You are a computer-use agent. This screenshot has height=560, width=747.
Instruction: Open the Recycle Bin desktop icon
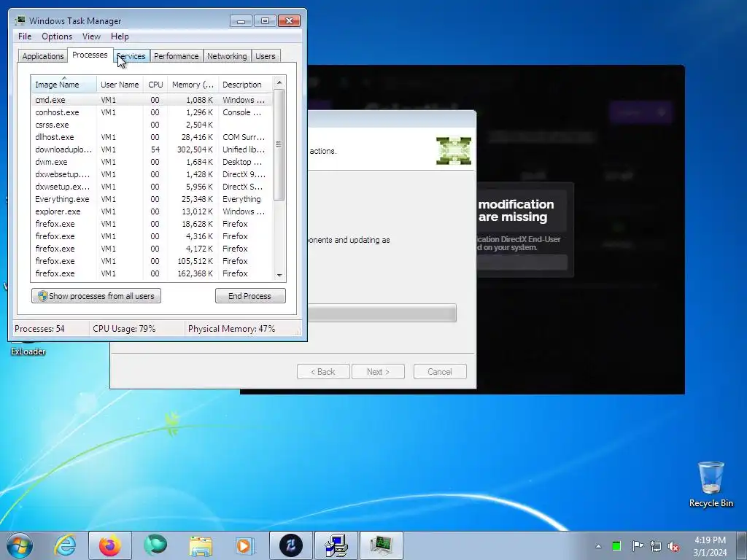[711, 484]
